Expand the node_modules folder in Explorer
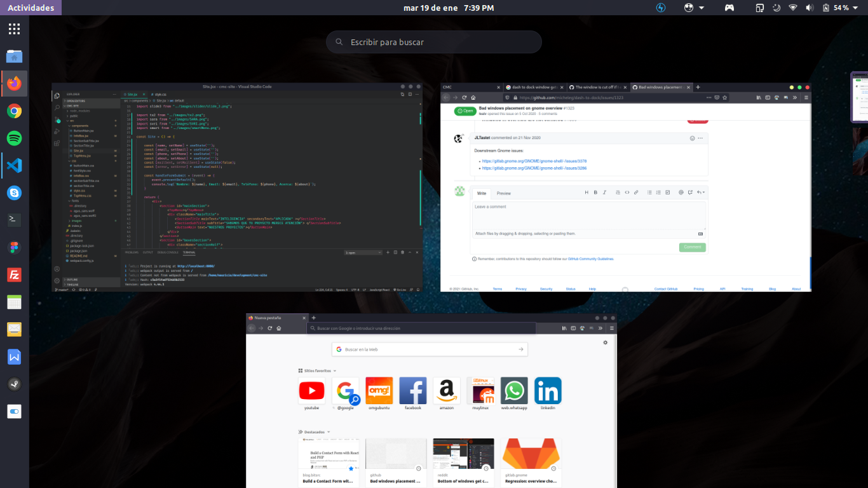Viewport: 868px width, 488px height. 80,111
